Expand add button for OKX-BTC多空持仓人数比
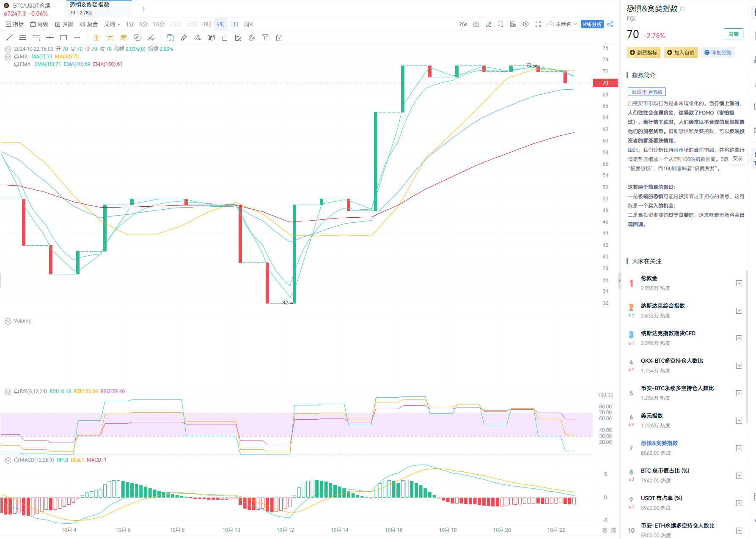 click(x=739, y=366)
